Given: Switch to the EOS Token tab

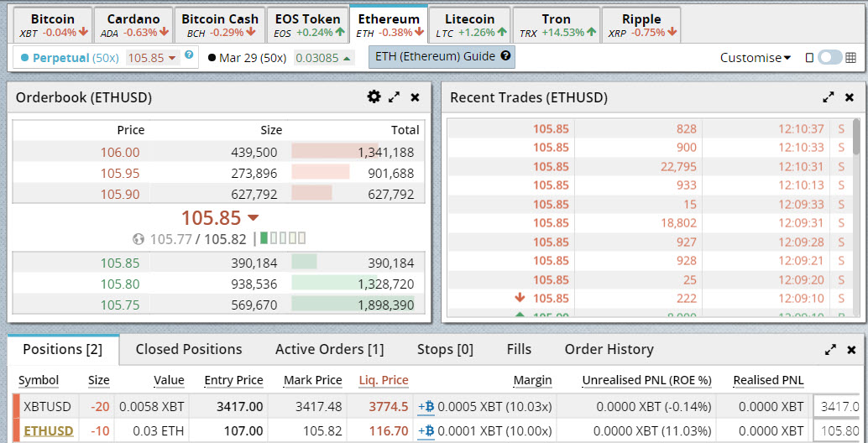Looking at the screenshot, I should coord(308,25).
